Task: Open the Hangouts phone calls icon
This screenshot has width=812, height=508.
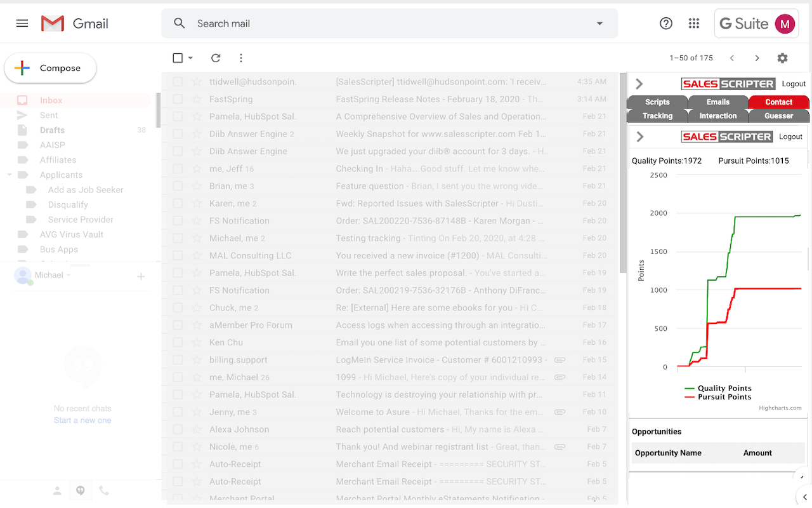Action: 104,490
